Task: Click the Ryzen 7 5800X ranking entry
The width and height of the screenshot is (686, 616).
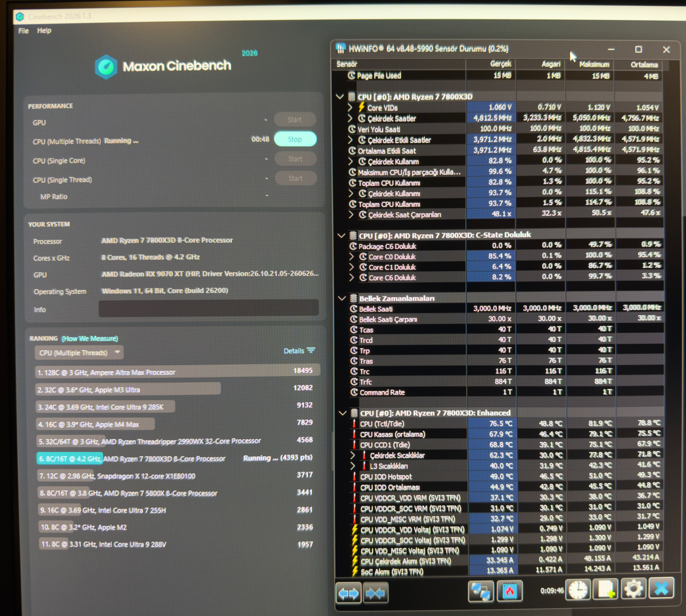Action: [175, 493]
